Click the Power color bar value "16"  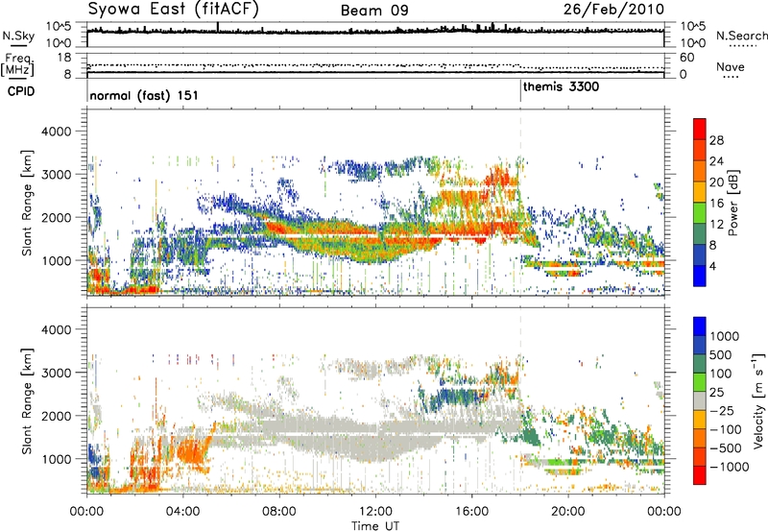[716, 204]
